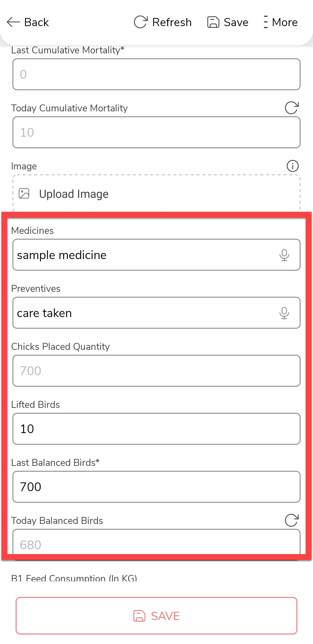Screen dimensions: 313x644
Task: Refresh Today Balanced Birds value
Action: pyautogui.click(x=292, y=520)
